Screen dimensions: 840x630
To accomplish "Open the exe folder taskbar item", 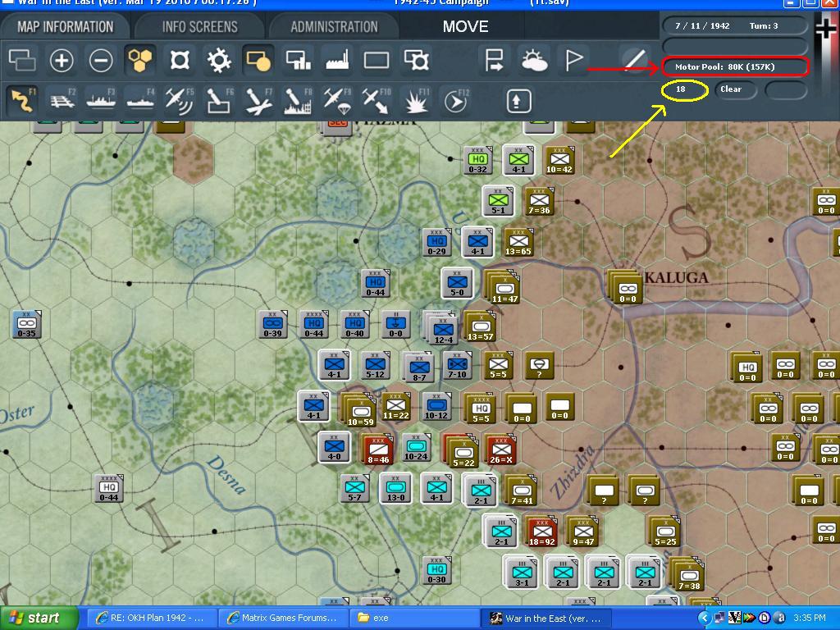I will tap(413, 618).
